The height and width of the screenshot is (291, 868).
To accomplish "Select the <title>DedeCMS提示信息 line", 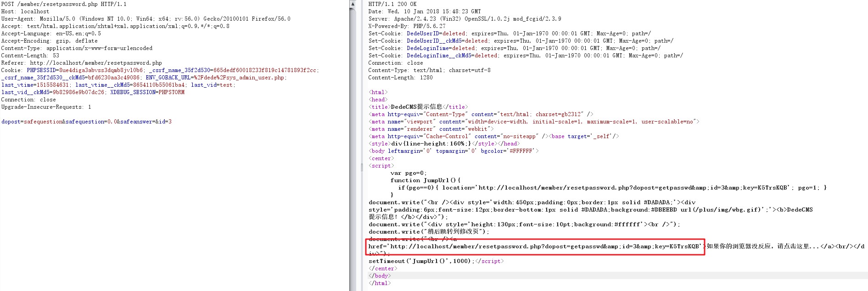I will pyautogui.click(x=418, y=107).
